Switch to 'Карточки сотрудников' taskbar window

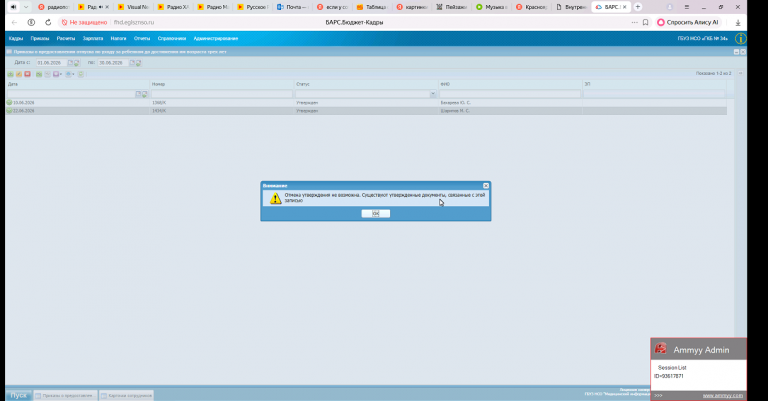(x=127, y=395)
